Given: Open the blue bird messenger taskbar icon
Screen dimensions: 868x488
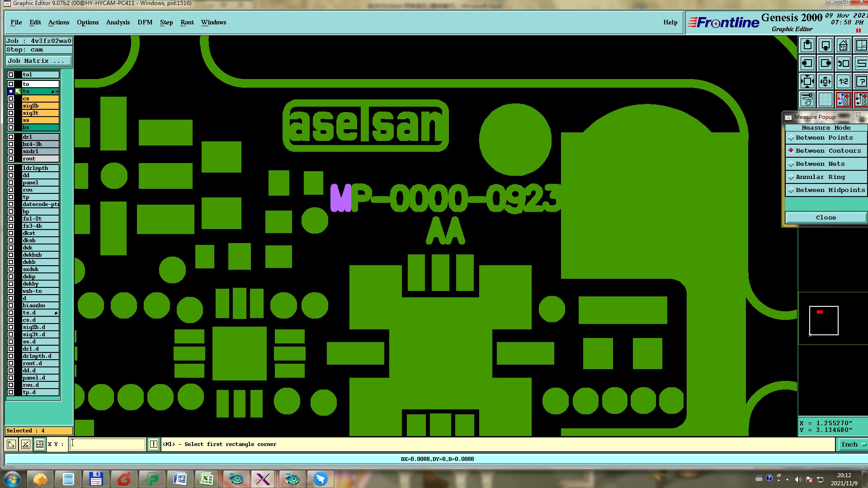Looking at the screenshot, I should click(320, 479).
